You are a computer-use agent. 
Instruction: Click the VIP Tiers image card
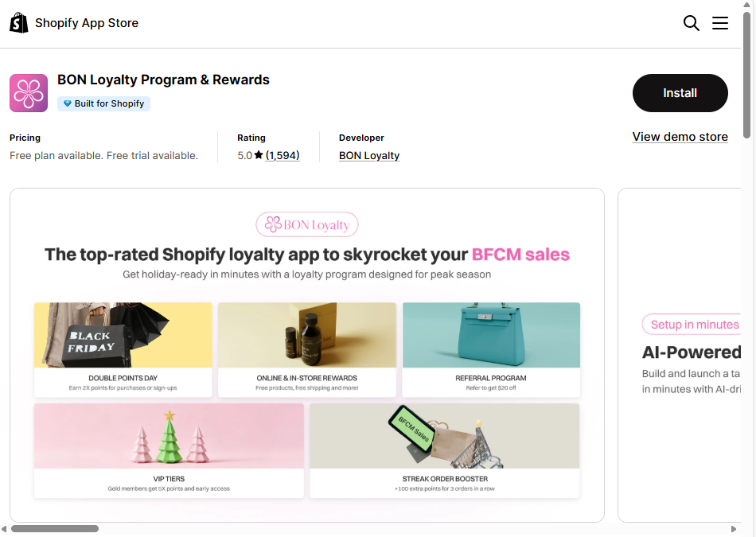click(169, 450)
